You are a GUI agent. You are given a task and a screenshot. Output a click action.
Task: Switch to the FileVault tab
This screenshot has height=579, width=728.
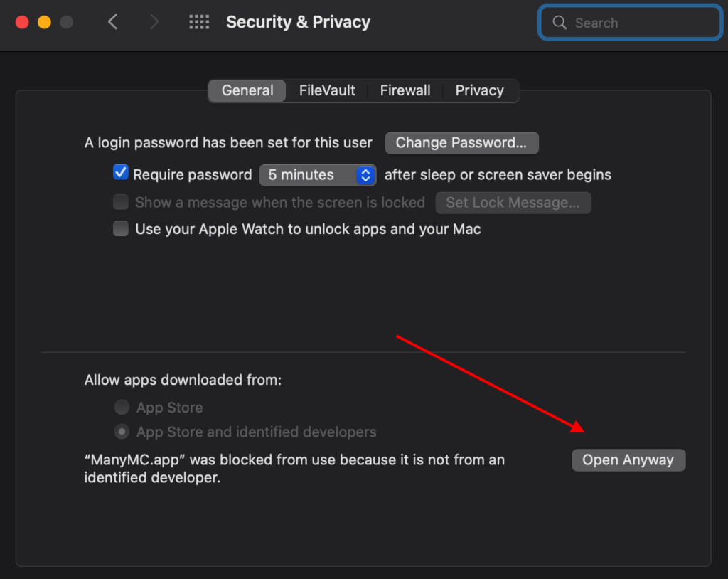click(x=327, y=90)
